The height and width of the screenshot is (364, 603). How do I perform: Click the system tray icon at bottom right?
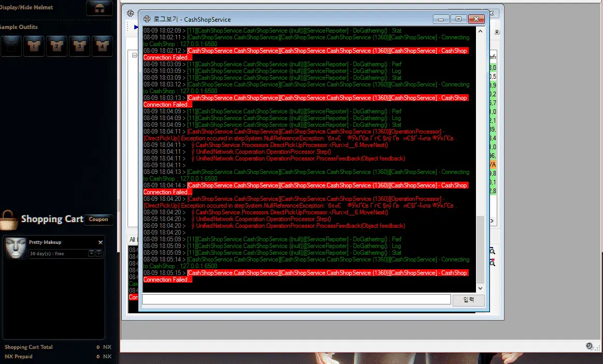(x=590, y=346)
